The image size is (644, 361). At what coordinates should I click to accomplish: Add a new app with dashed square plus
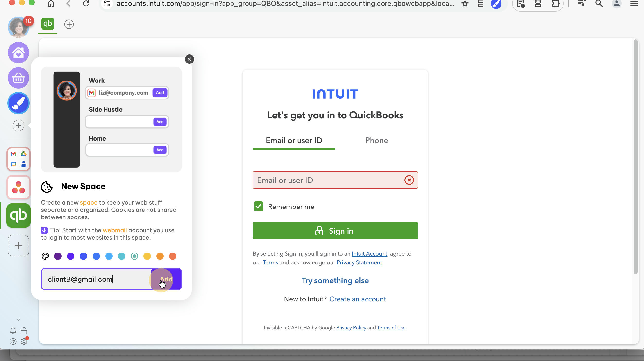18,245
